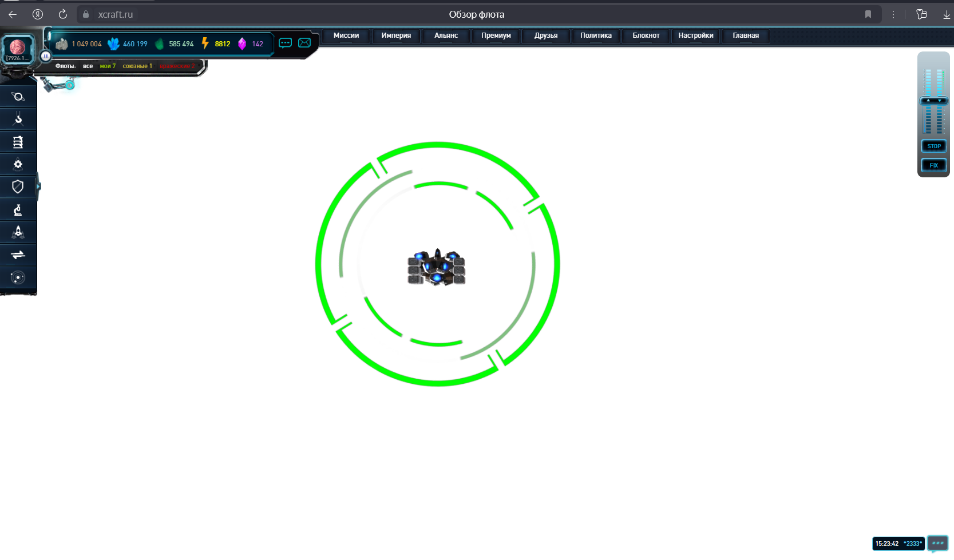This screenshot has width=954, height=560.
Task: Click the zoom slider handle
Action: [x=933, y=101]
